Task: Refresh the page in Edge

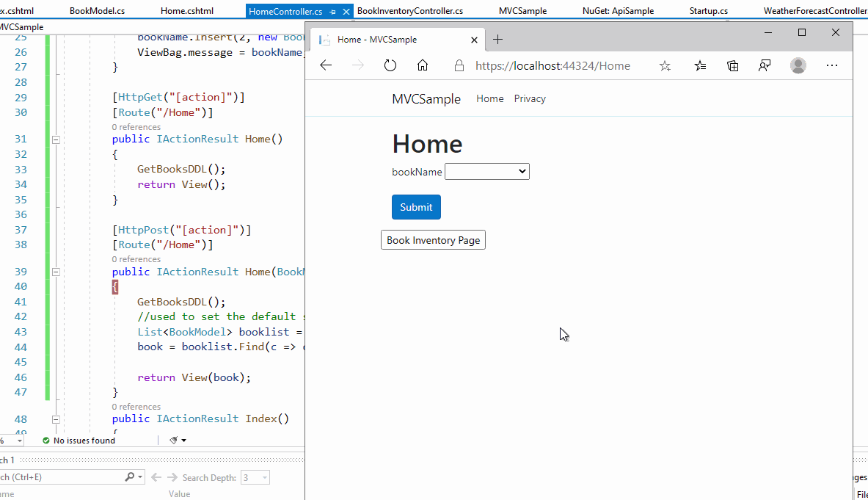Action: click(x=390, y=65)
